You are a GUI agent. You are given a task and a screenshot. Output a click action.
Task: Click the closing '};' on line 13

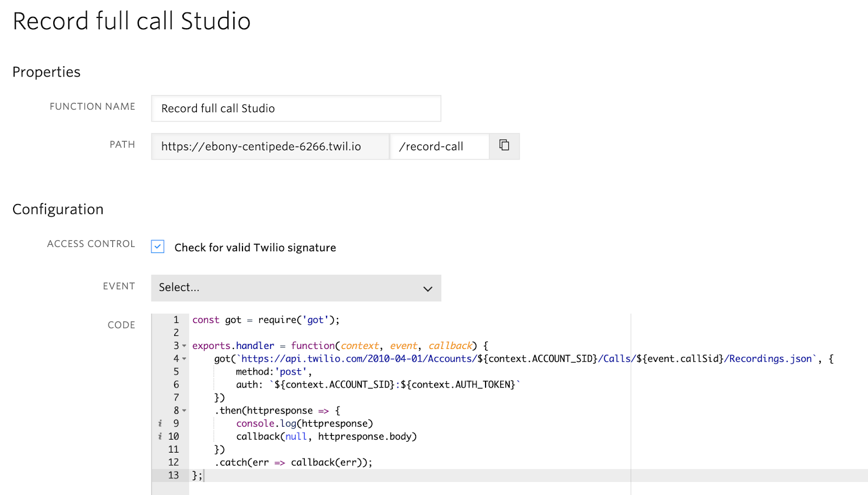197,475
